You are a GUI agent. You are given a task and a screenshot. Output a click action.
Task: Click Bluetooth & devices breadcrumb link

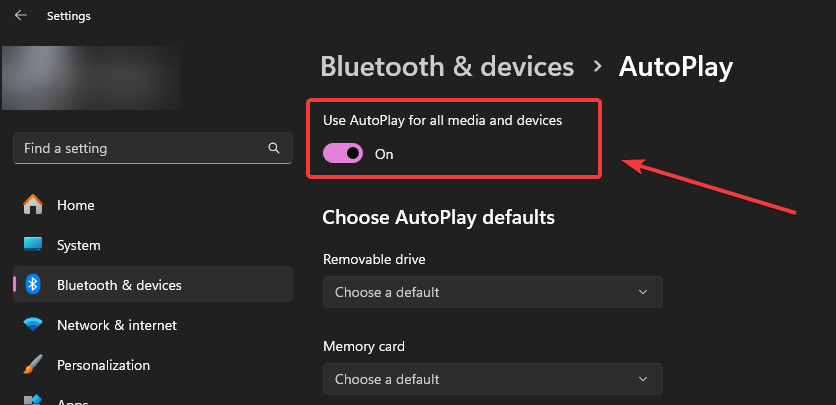447,67
